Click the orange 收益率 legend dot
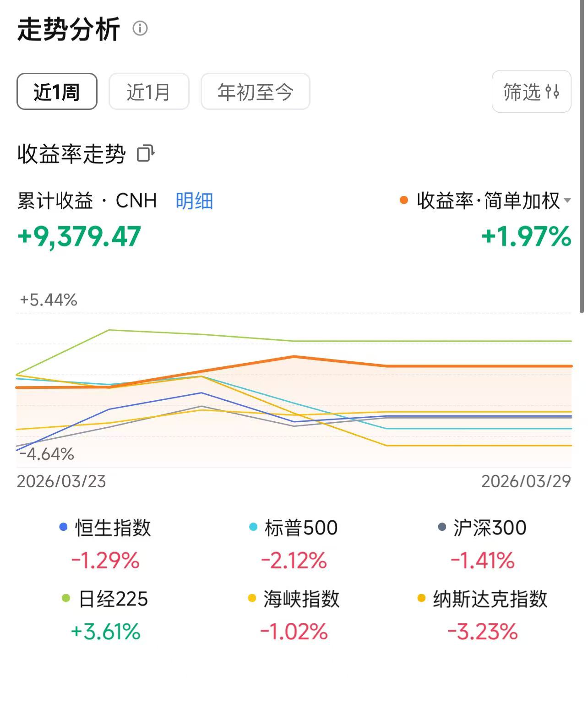 click(403, 201)
